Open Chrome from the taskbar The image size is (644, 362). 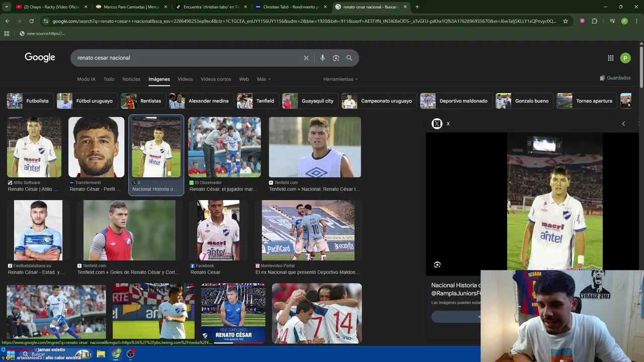[116, 354]
